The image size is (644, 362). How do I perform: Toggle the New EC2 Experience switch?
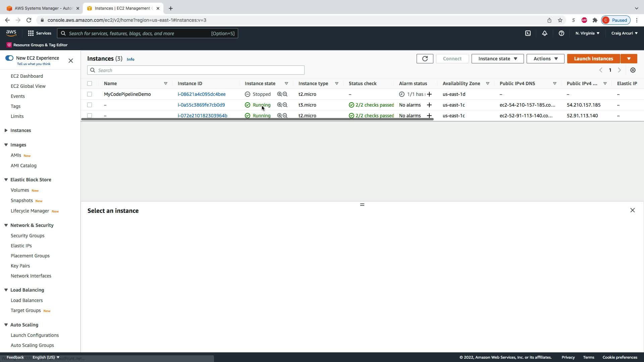(x=9, y=58)
